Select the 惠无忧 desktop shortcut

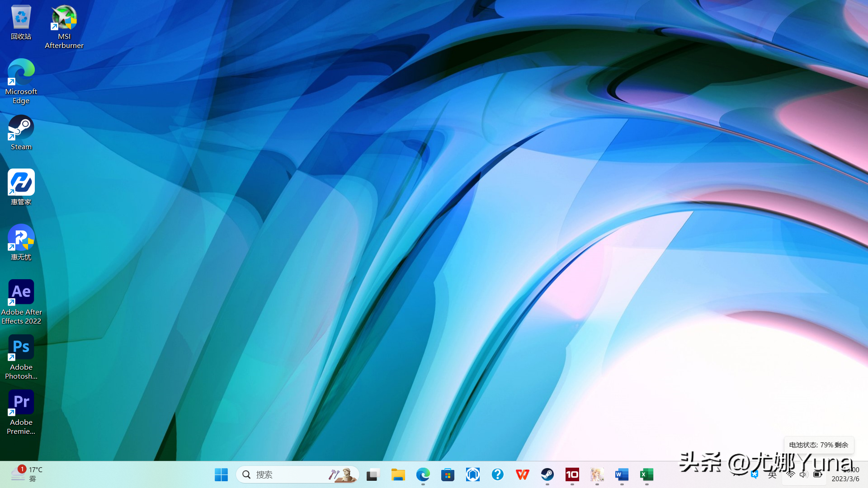click(21, 243)
